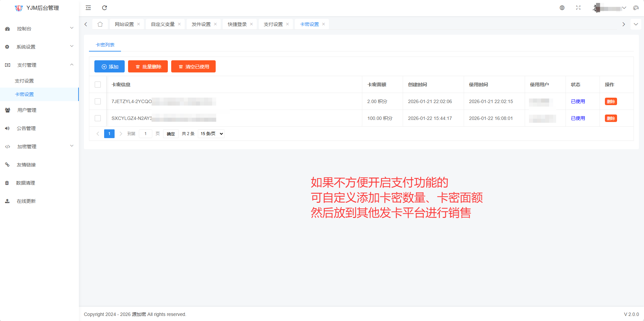Collapse the sidebar with the menu fold icon
The width and height of the screenshot is (644, 321).
click(x=88, y=8)
